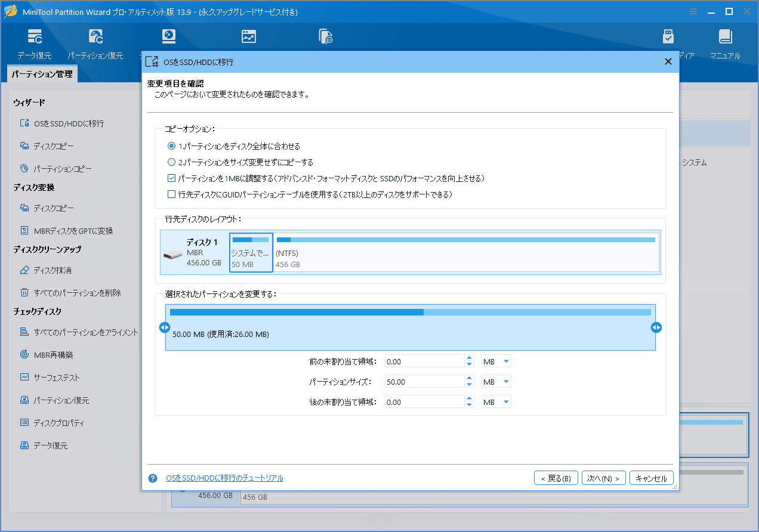Toggle パーティションを1MBに調整する checkbox

pyautogui.click(x=172, y=178)
